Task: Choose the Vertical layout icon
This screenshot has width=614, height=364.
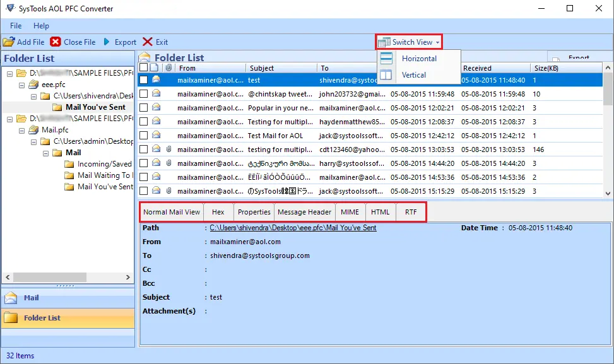Action: pyautogui.click(x=386, y=75)
